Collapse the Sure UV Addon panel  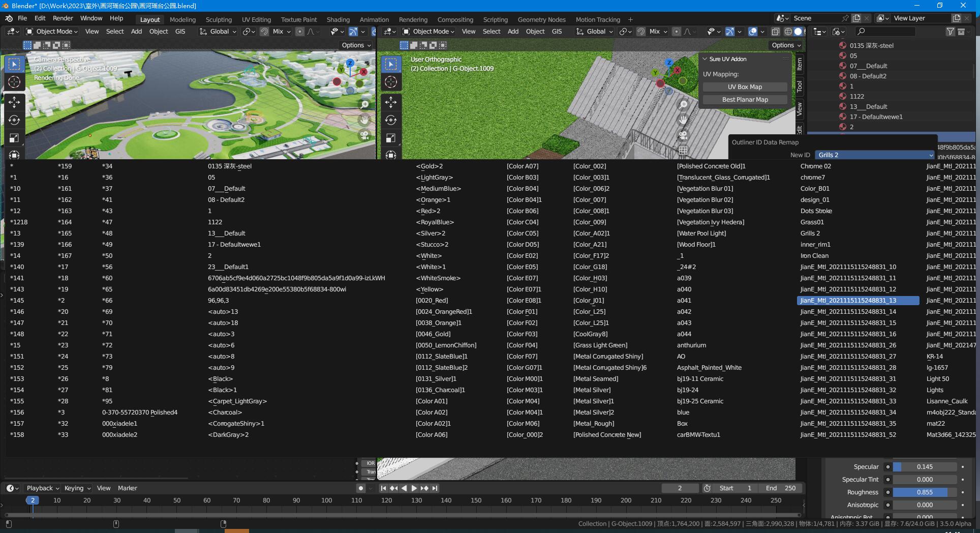(705, 59)
